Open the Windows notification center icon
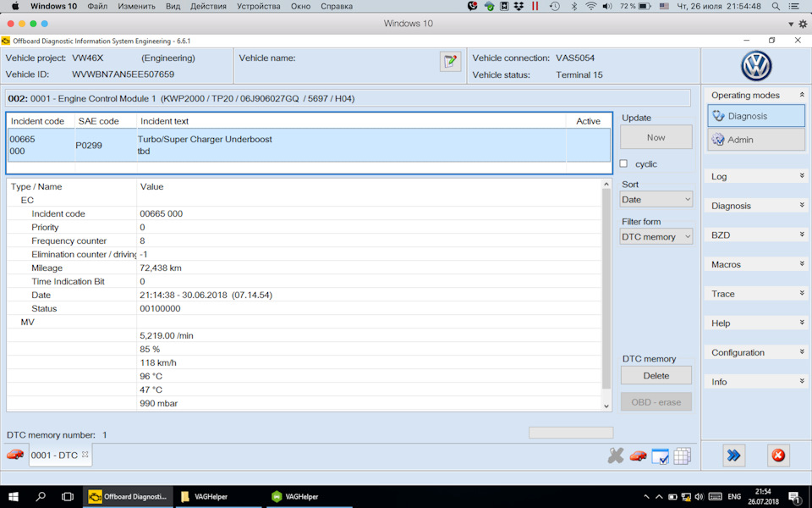This screenshot has width=812, height=508. (x=794, y=497)
